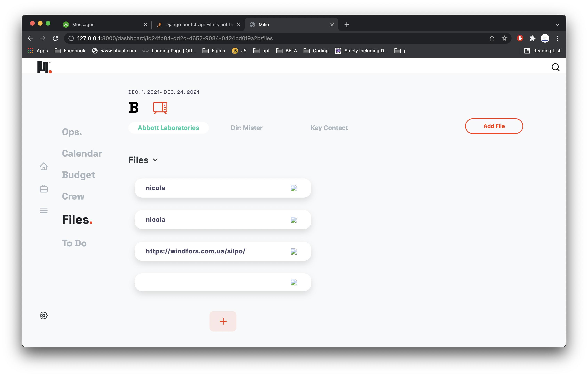Open the Apps bookmark shortcut
The height and width of the screenshot is (376, 588).
[x=38, y=51]
